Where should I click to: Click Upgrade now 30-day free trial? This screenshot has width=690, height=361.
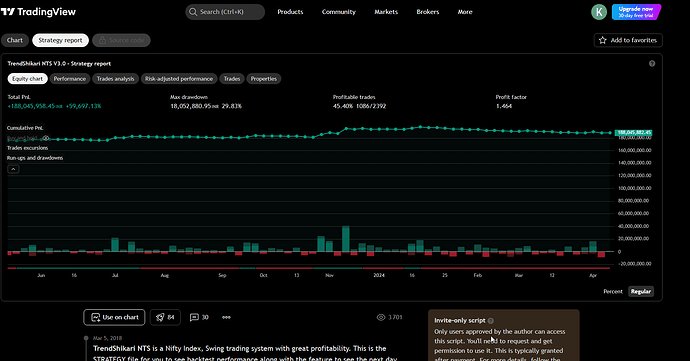[636, 12]
